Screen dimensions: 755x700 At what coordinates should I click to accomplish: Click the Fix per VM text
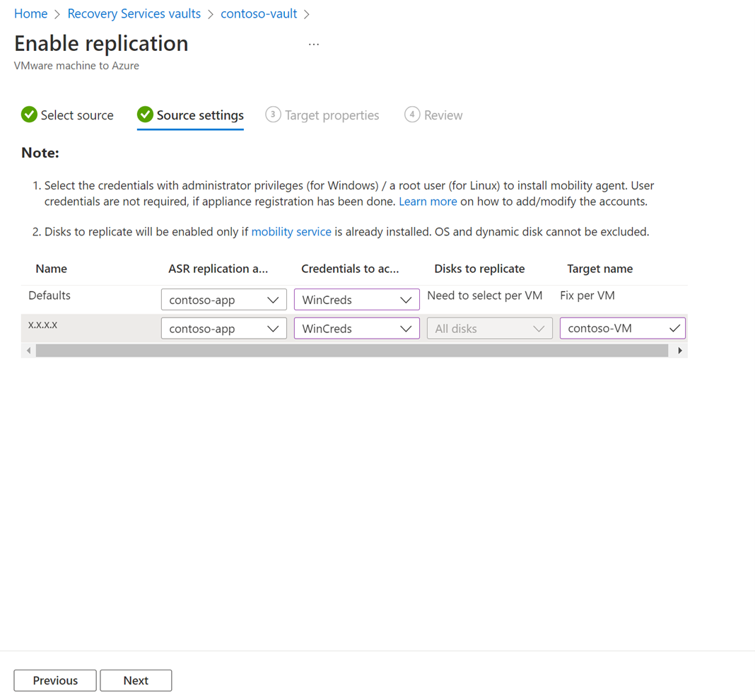[587, 296]
